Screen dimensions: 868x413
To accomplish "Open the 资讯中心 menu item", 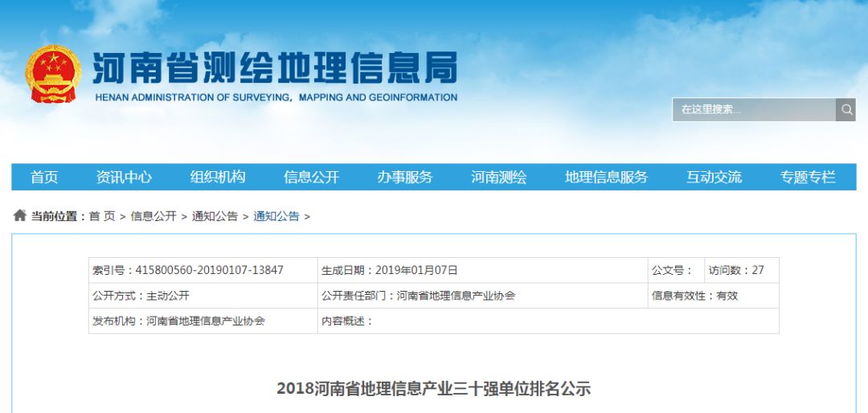I will pos(124,177).
